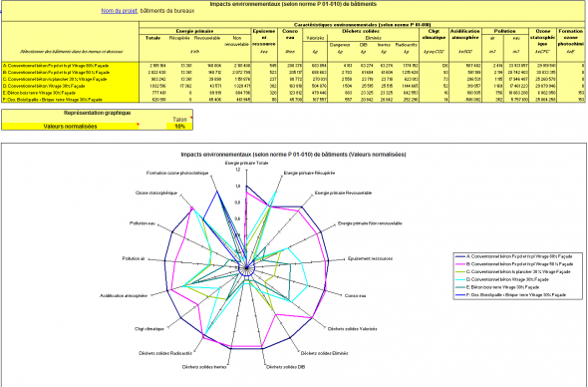The image size is (588, 387).
Task: Click the 'Dangereux' column header
Action: tap(340, 45)
